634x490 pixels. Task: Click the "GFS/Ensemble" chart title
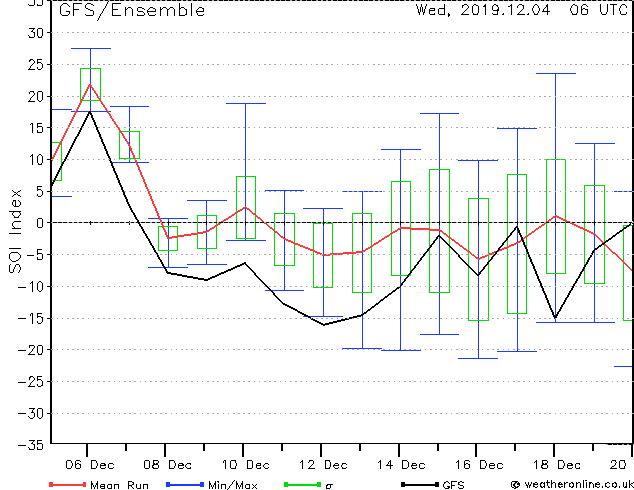[132, 10]
